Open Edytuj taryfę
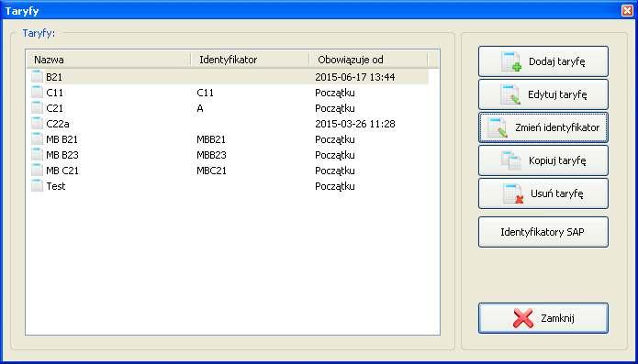 543,94
